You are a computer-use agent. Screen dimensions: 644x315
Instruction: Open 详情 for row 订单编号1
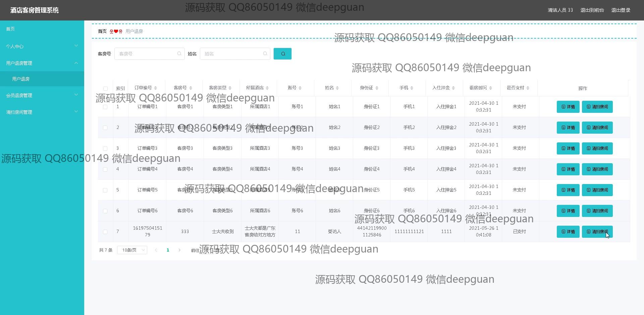point(568,107)
